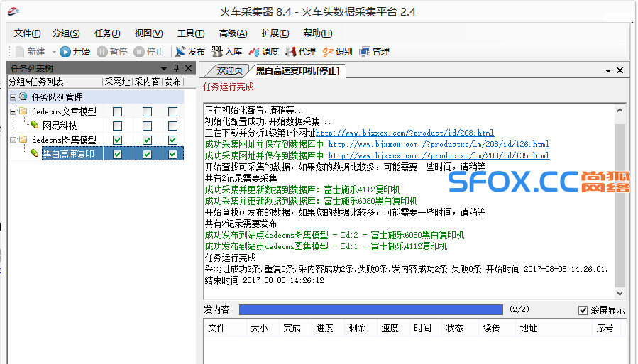Collapse the dedecms文章模型 group

point(13,111)
